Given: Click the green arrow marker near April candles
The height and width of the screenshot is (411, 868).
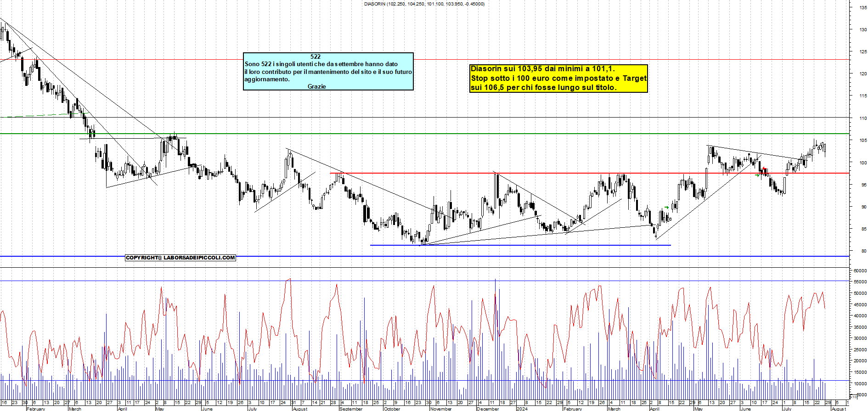Looking at the screenshot, I should [x=667, y=208].
